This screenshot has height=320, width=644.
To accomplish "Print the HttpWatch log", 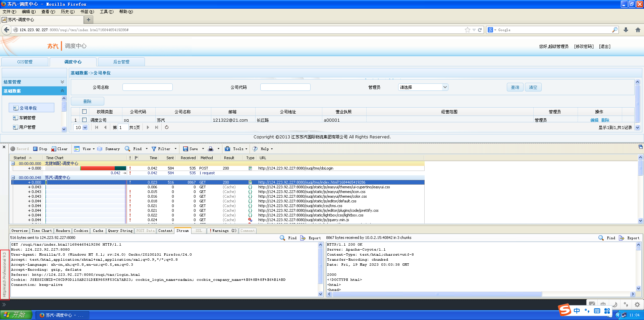I will 211,149.
